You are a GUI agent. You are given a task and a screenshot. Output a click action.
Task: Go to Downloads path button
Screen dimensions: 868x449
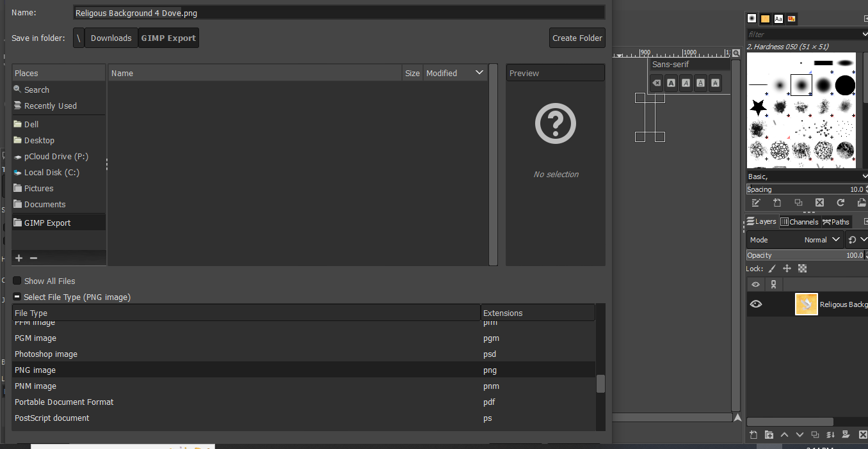point(111,38)
